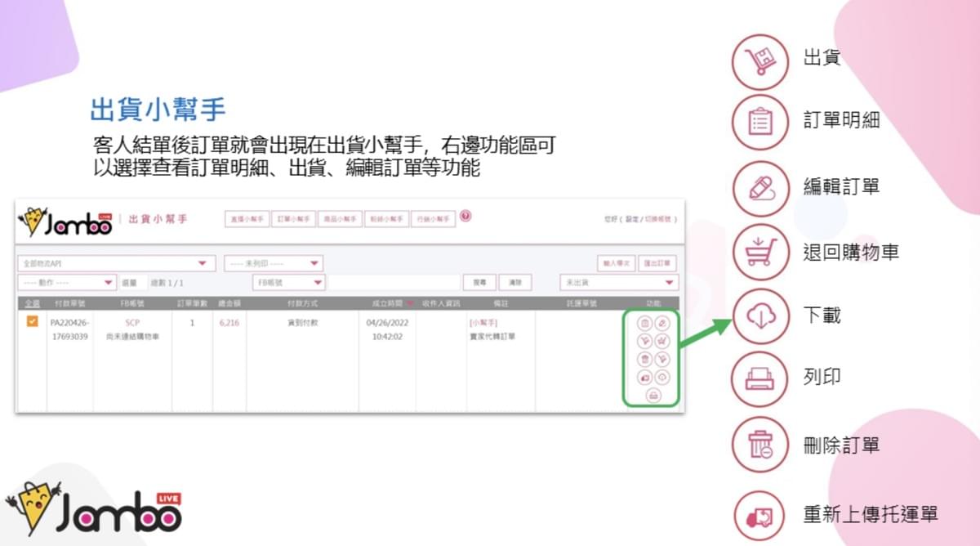980x546 pixels.
Task: Click the 托運單號 column header
Action: (x=581, y=303)
